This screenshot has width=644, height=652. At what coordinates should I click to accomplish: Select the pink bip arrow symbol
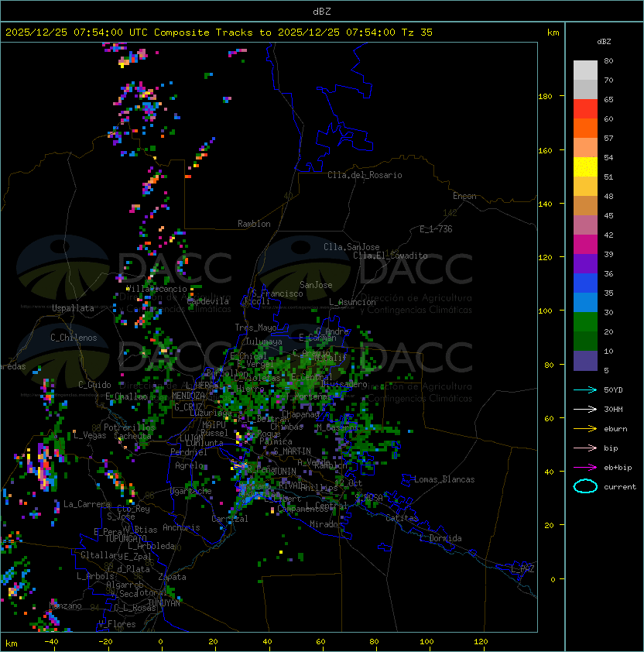coord(585,448)
